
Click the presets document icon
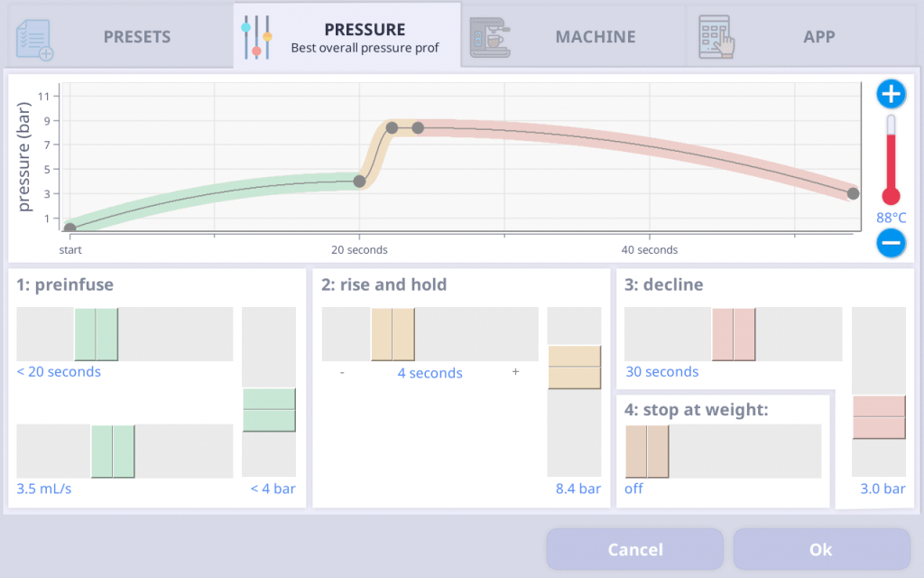(35, 38)
